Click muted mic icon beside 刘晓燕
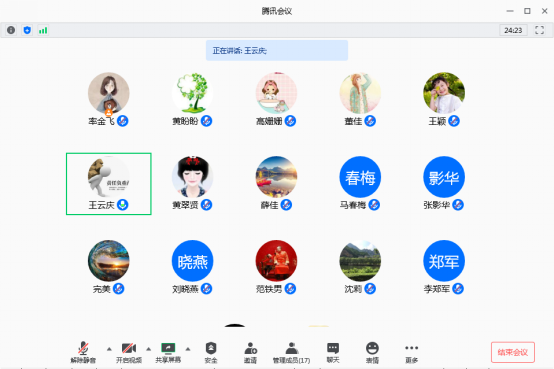554x369 pixels. 207,289
